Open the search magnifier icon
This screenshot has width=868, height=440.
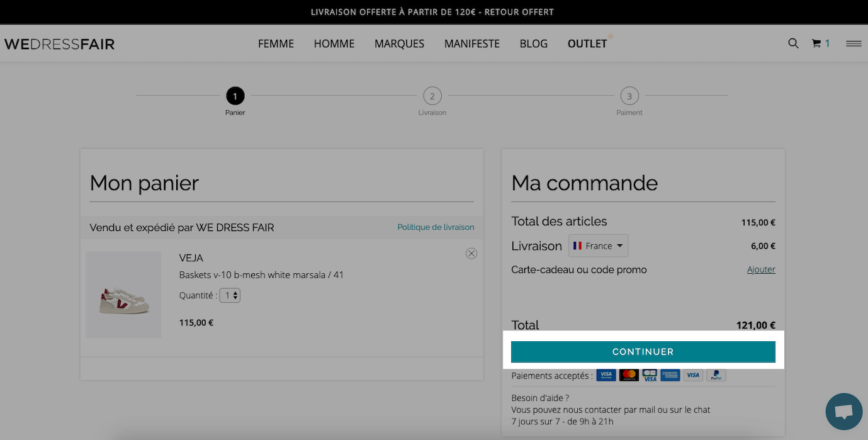click(x=793, y=43)
